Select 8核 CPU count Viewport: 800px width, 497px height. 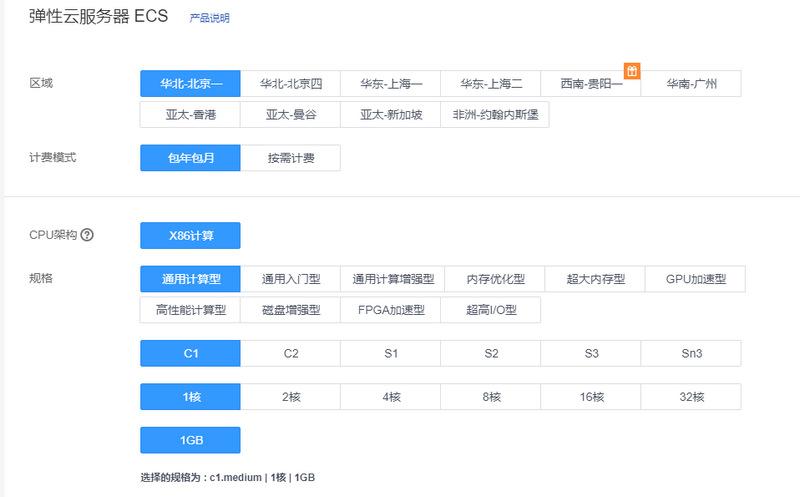click(x=490, y=396)
